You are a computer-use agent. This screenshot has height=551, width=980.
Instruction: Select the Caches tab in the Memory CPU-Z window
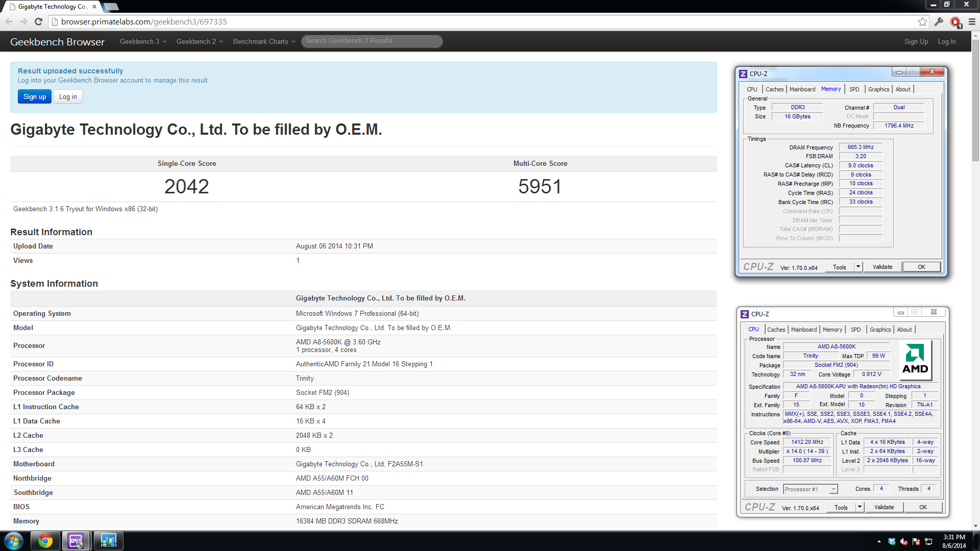click(774, 89)
